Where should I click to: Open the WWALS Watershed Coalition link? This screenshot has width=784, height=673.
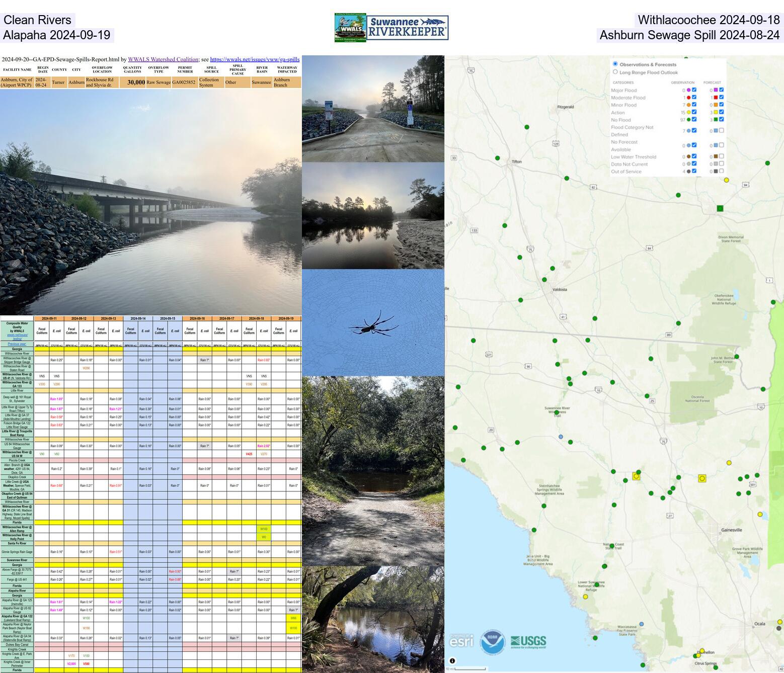[163, 59]
